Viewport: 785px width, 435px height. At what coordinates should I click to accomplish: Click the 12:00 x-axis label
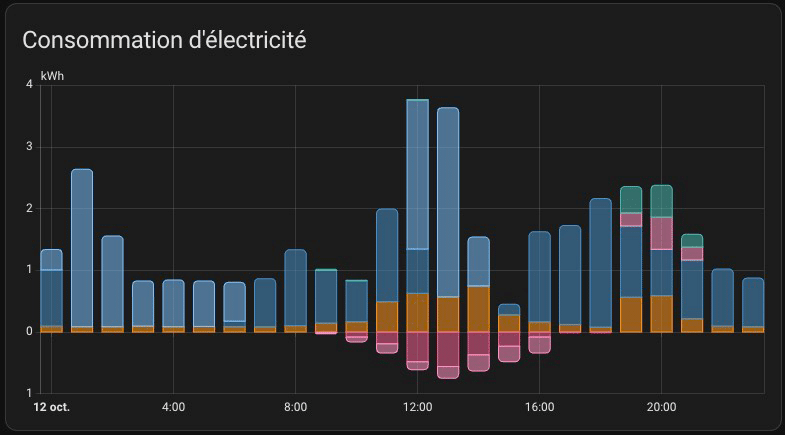click(417, 407)
